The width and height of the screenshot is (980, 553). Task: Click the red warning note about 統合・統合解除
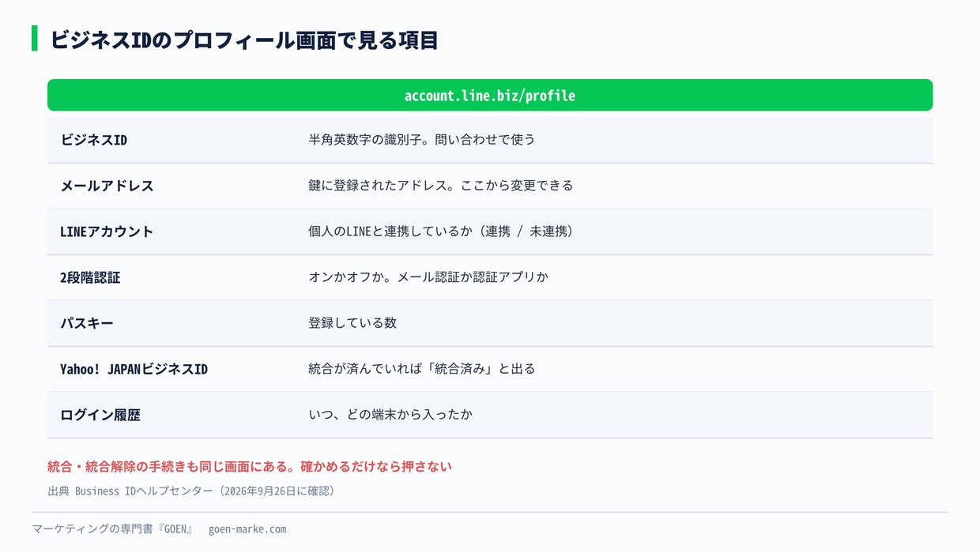coord(250,466)
